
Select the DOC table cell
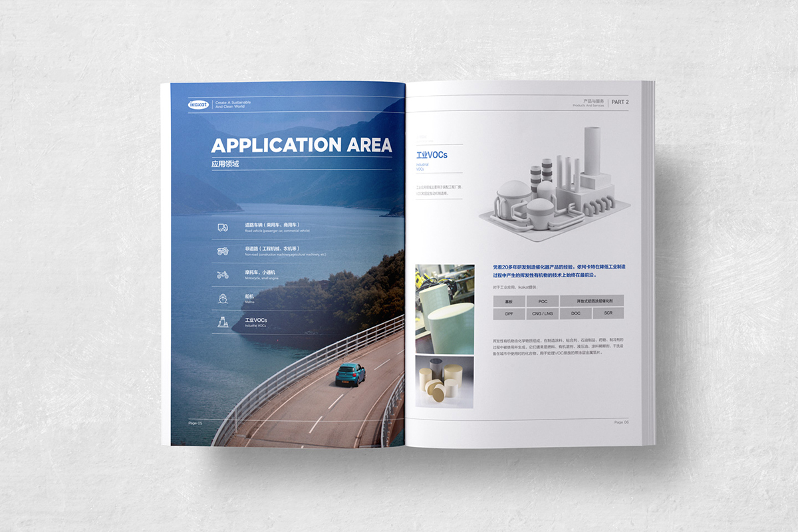click(x=575, y=313)
